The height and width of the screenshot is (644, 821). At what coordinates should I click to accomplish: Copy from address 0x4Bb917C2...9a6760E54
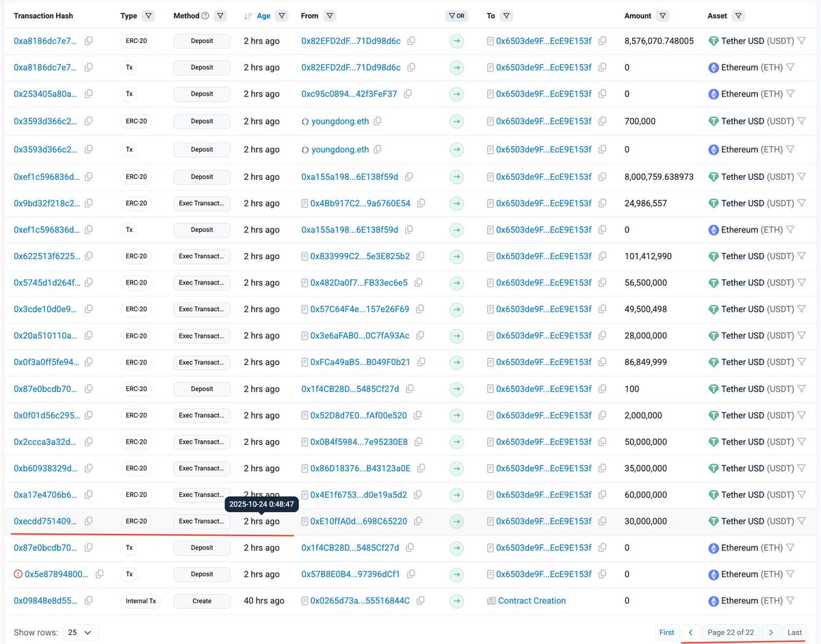coord(421,203)
